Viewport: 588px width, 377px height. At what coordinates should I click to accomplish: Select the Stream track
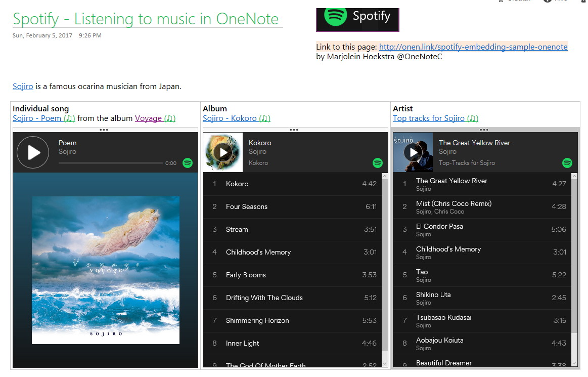click(x=292, y=229)
